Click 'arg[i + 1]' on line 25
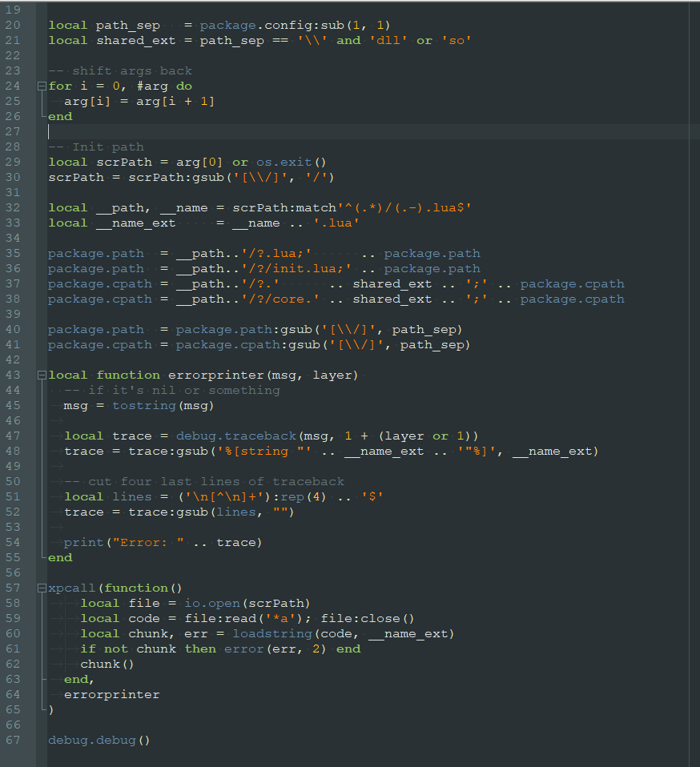Screen dimensions: 700x767 click(175, 101)
